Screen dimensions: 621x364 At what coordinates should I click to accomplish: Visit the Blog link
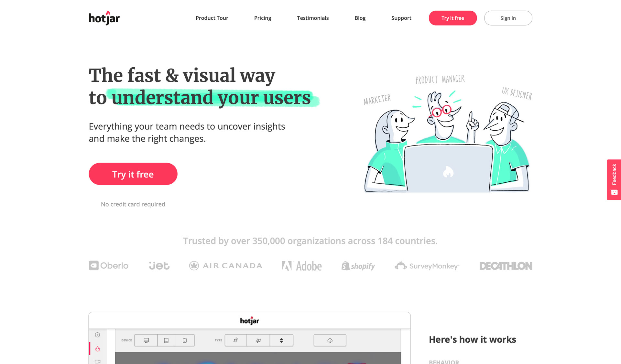(x=360, y=18)
